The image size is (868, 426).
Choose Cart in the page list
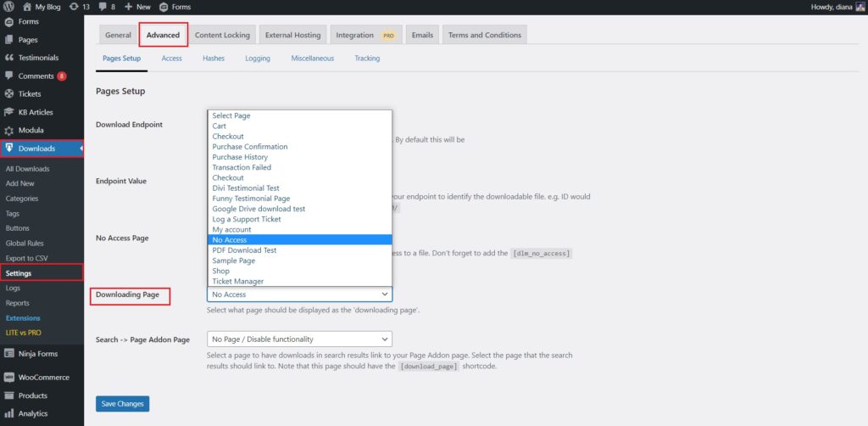tap(299, 126)
